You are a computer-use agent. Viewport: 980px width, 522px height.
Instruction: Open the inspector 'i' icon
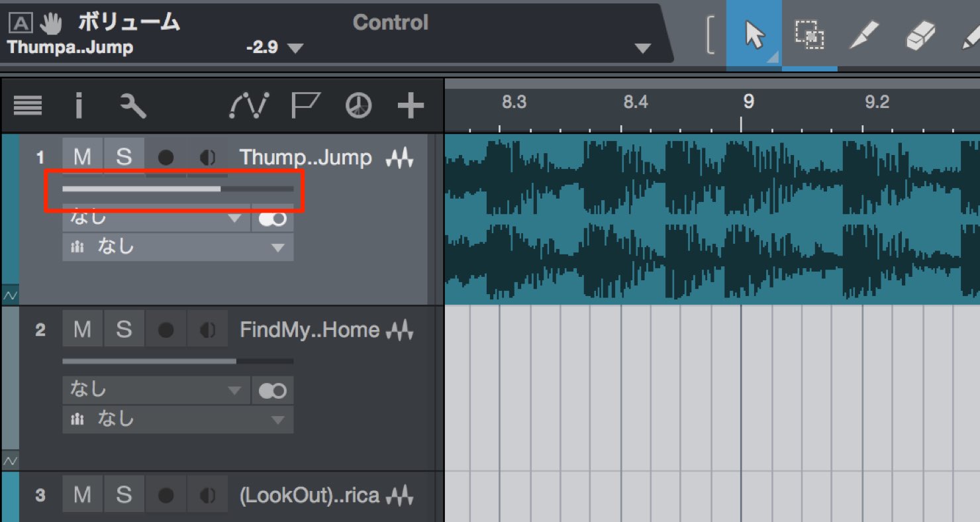coord(79,105)
